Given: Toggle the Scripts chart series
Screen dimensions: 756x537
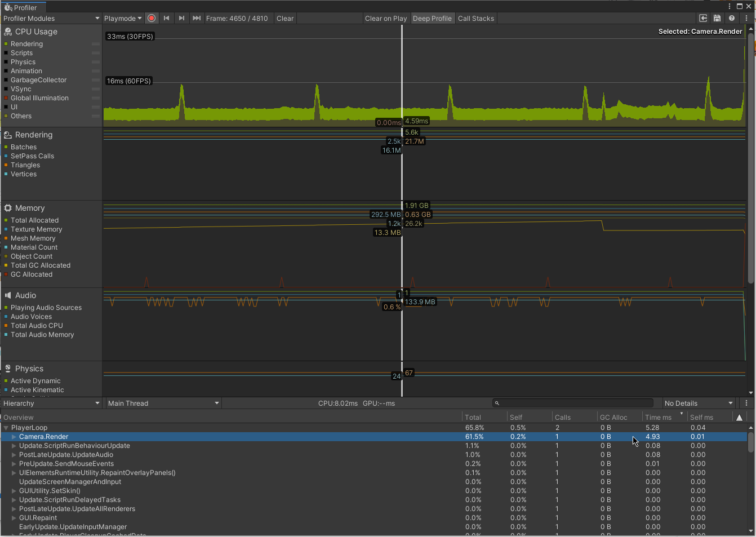Looking at the screenshot, I should click(x=6, y=53).
